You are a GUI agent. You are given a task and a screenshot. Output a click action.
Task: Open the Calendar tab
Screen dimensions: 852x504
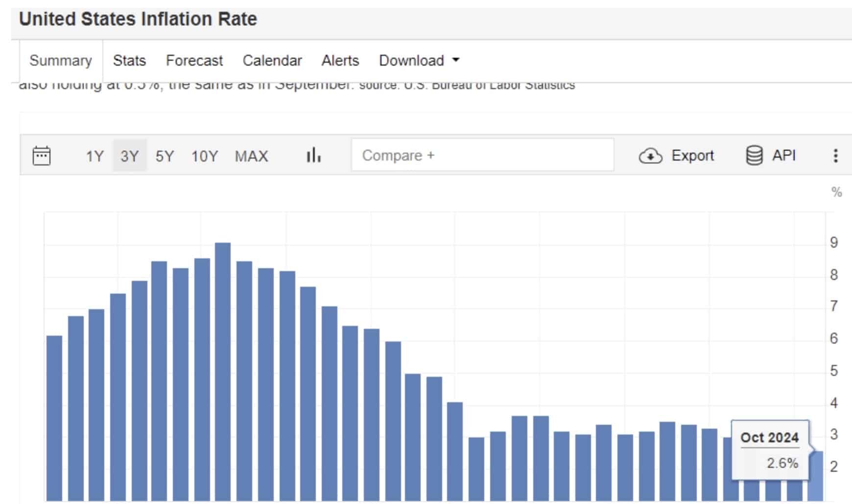tap(272, 61)
